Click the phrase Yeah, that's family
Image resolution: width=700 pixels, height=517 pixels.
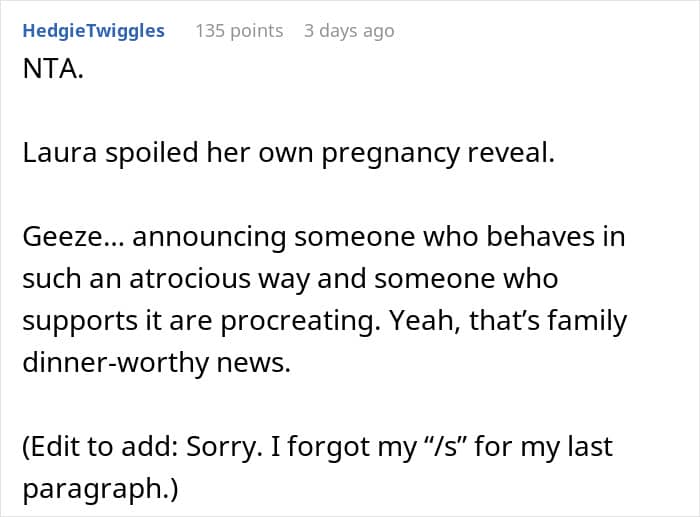[x=508, y=321]
